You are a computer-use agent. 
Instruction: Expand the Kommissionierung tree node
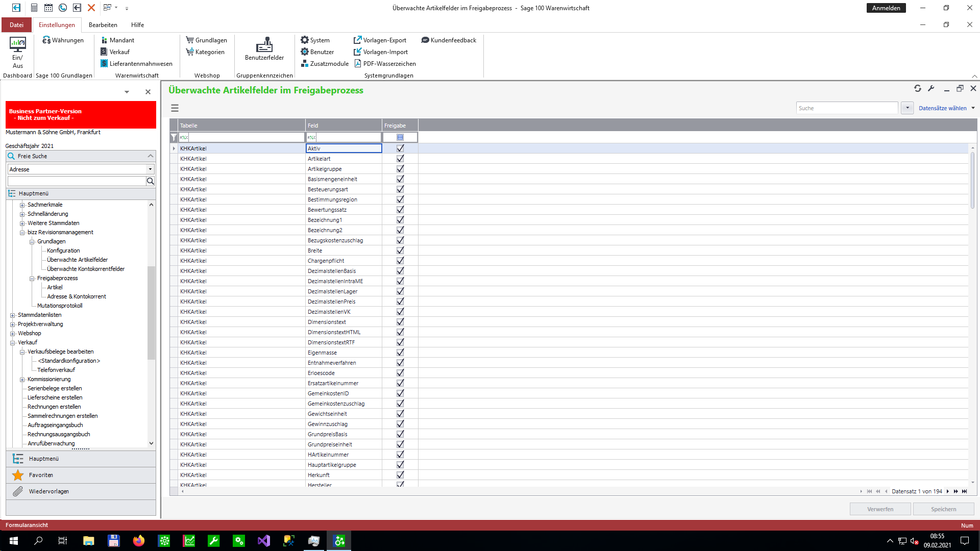(x=22, y=380)
